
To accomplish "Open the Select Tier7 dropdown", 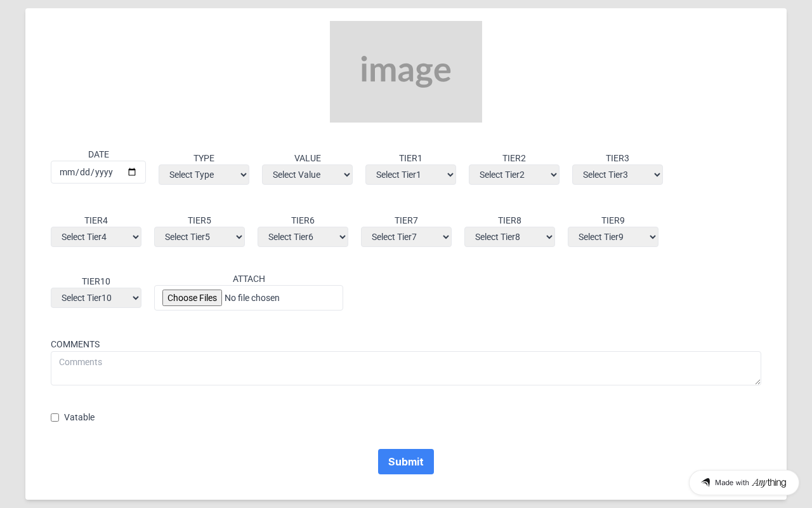I will click(x=406, y=237).
